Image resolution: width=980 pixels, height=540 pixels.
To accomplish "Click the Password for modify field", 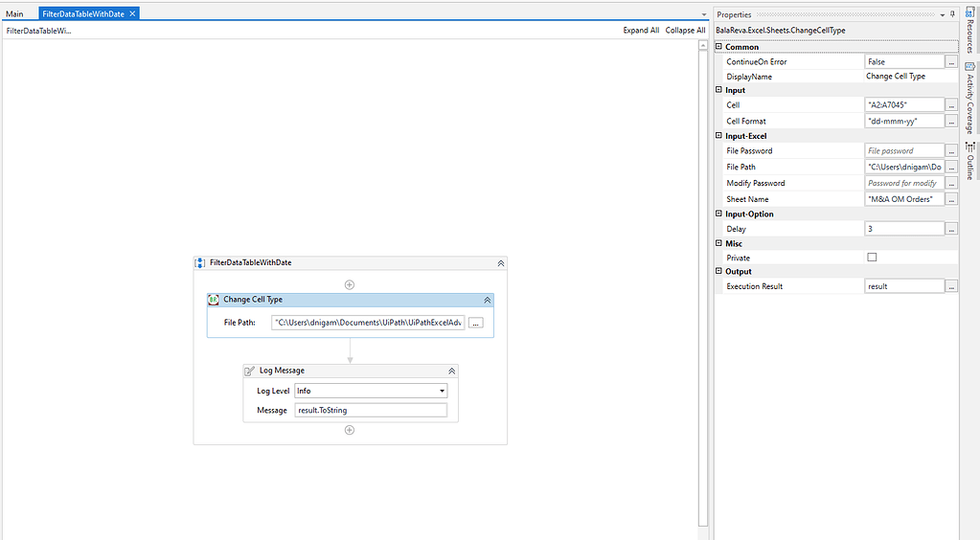I will (x=904, y=183).
